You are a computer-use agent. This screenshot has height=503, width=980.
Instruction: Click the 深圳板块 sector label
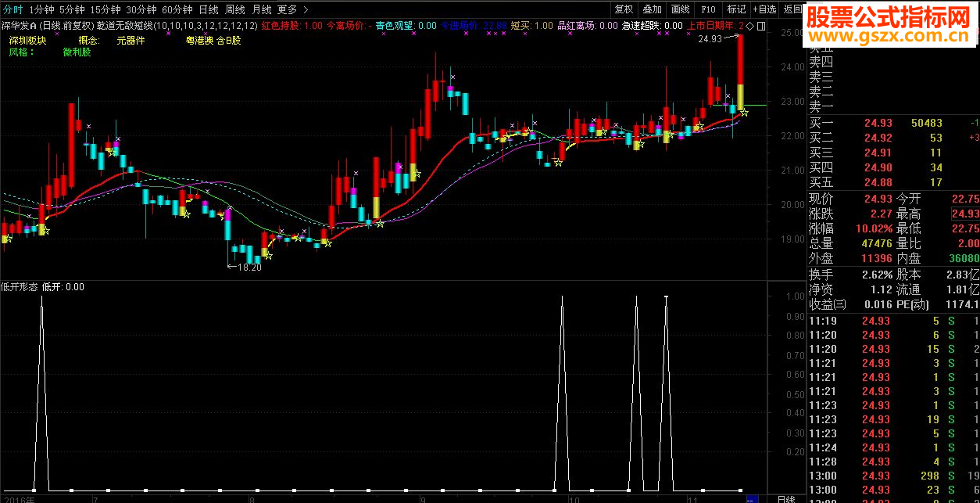click(x=28, y=39)
